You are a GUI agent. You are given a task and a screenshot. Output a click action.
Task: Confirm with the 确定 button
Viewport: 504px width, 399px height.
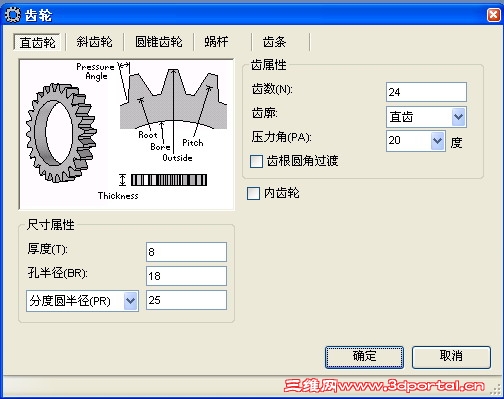[364, 357]
